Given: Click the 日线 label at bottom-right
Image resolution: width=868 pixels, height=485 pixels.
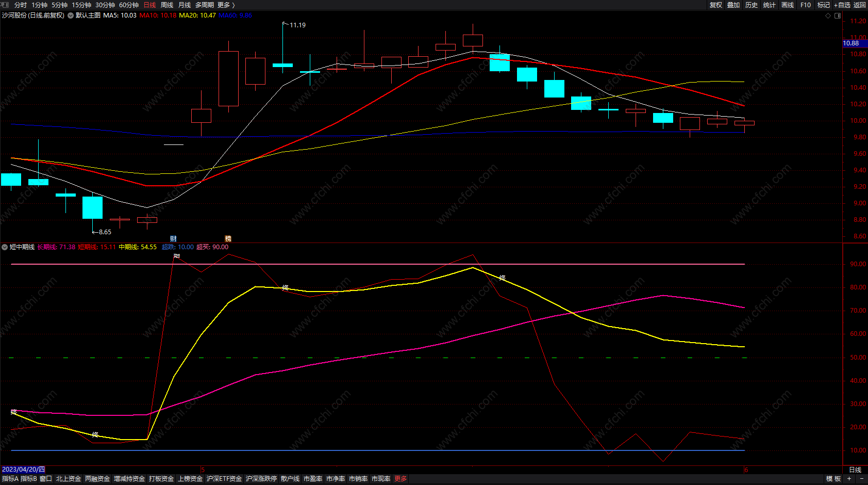Looking at the screenshot, I should [x=855, y=470].
